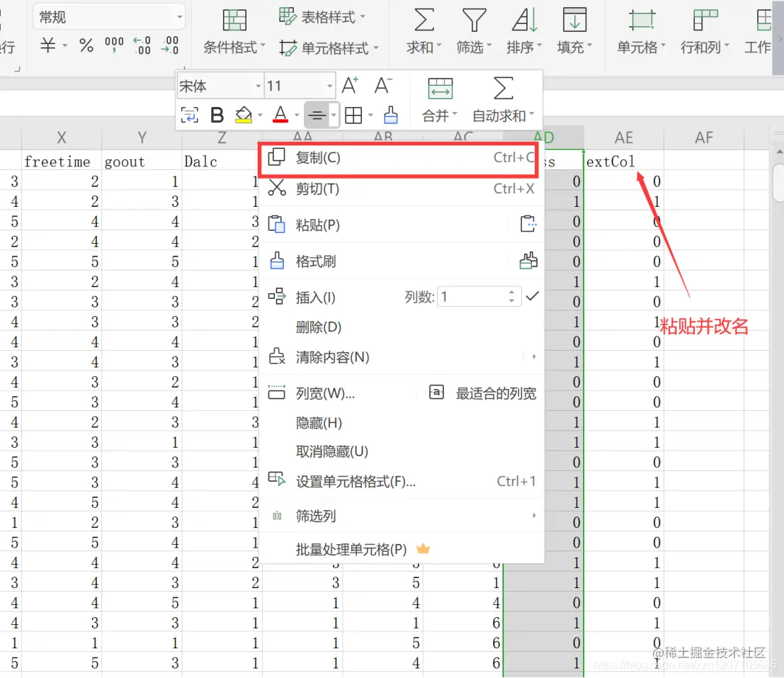Viewport: 784px width, 678px height.
Task: Choose 批量处理单元格(P) option
Action: click(401, 549)
